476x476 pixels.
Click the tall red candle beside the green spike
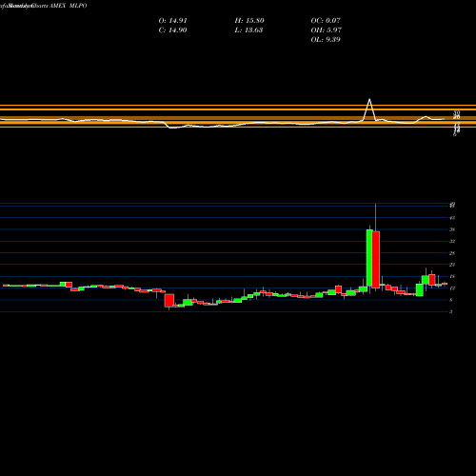pyautogui.click(x=376, y=260)
